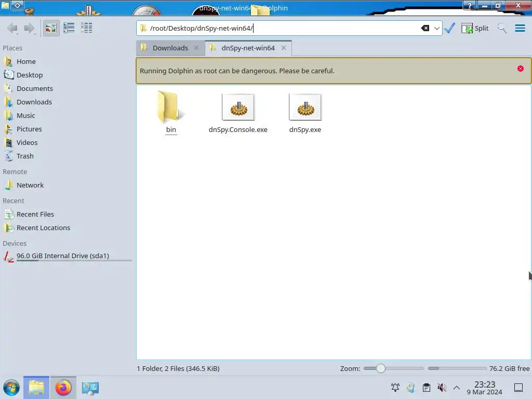Select the dnSpy.exe file icon
532x399 pixels.
click(305, 107)
